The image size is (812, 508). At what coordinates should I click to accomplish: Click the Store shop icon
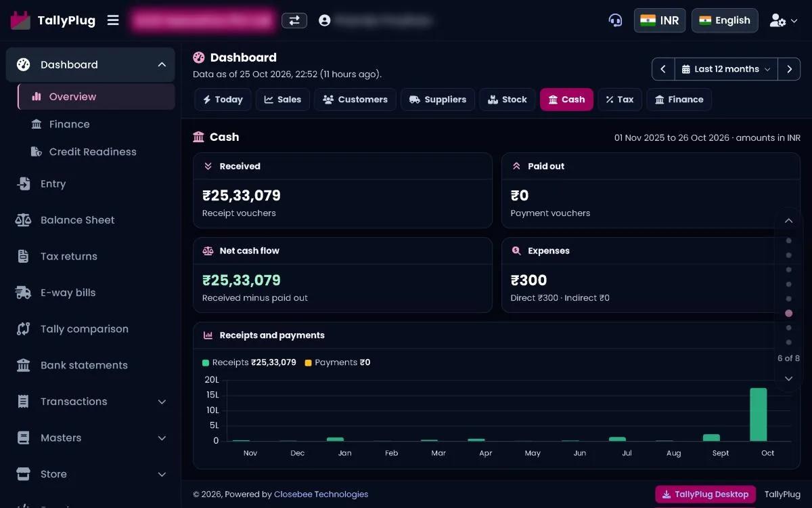click(x=24, y=474)
